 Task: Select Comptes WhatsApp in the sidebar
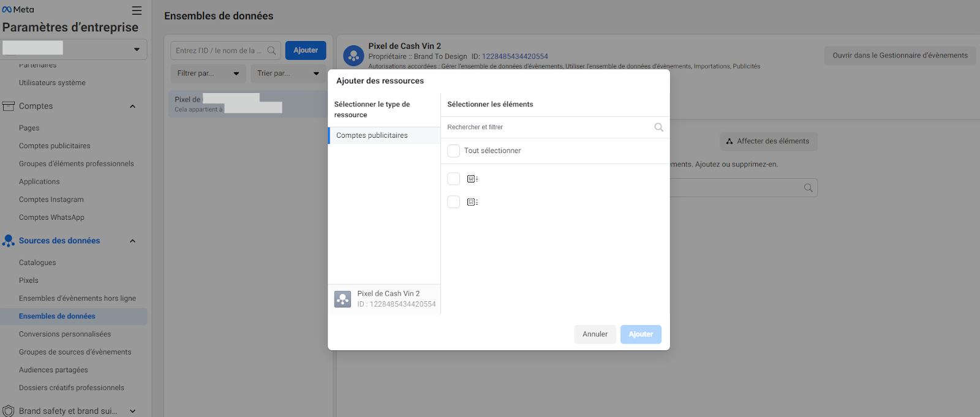point(51,217)
